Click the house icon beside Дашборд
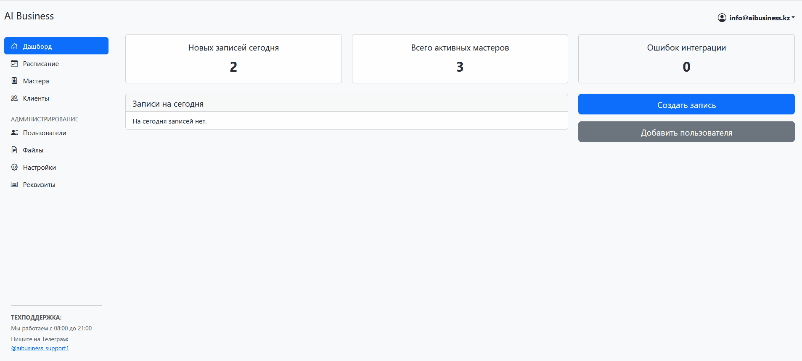 tap(14, 46)
